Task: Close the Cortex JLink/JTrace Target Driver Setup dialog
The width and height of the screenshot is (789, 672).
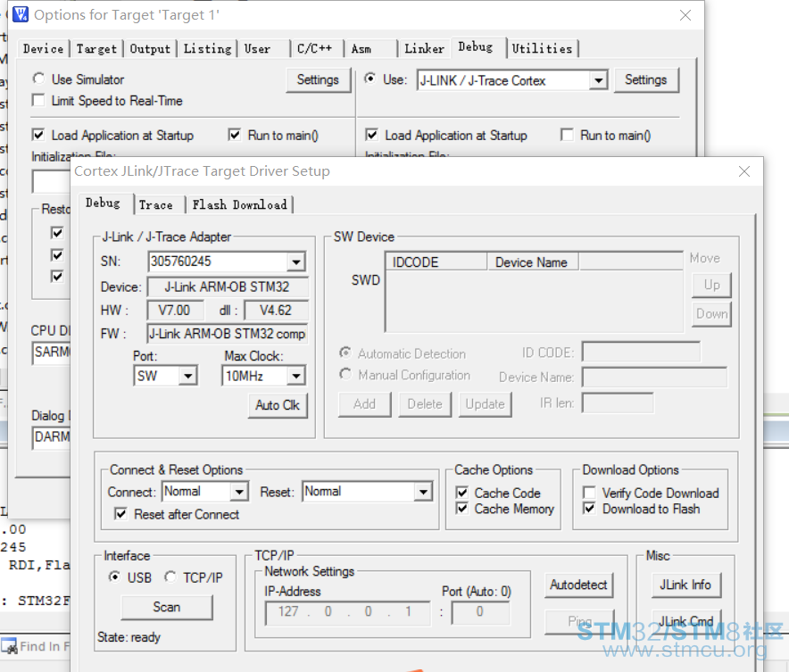Action: click(x=744, y=171)
